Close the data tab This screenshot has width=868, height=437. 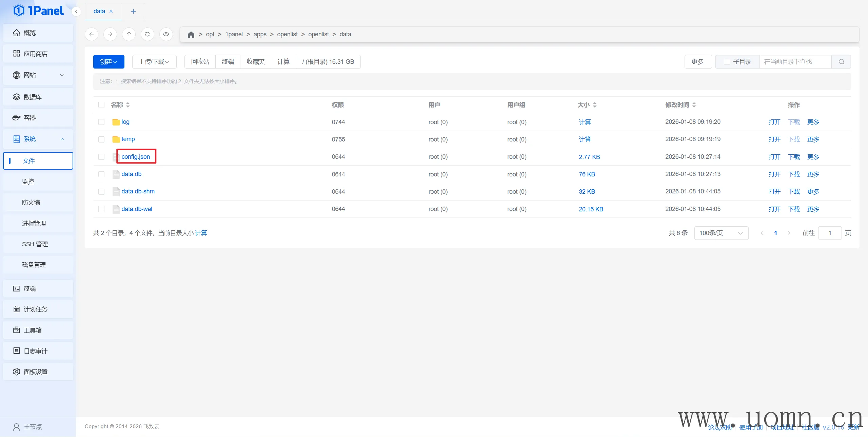(x=111, y=12)
